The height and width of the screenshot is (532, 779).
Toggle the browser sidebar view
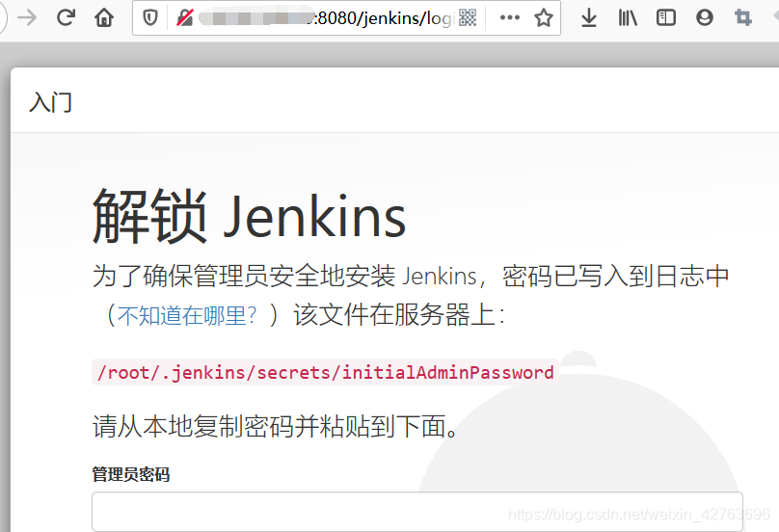tap(666, 18)
